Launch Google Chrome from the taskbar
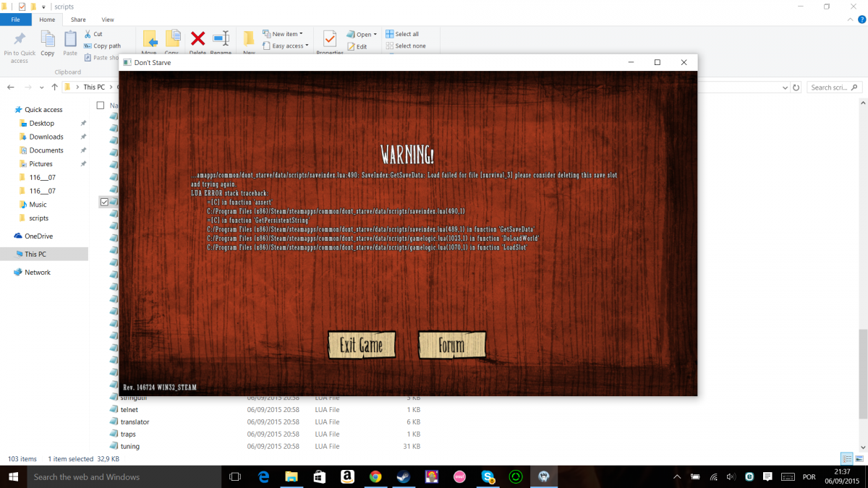Viewport: 868px width, 488px height. (x=375, y=476)
